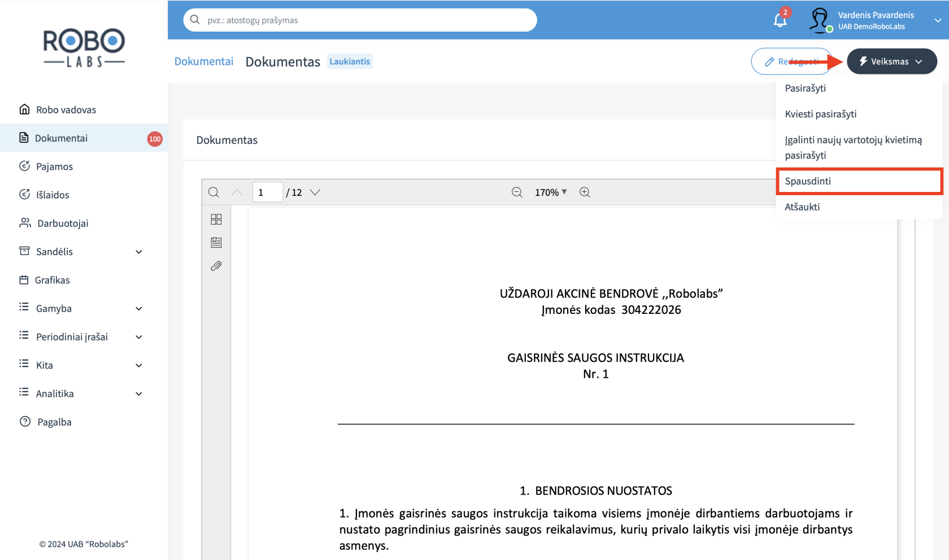Open user account menu chevron
This screenshot has height=560, width=949.
pyautogui.click(x=938, y=20)
